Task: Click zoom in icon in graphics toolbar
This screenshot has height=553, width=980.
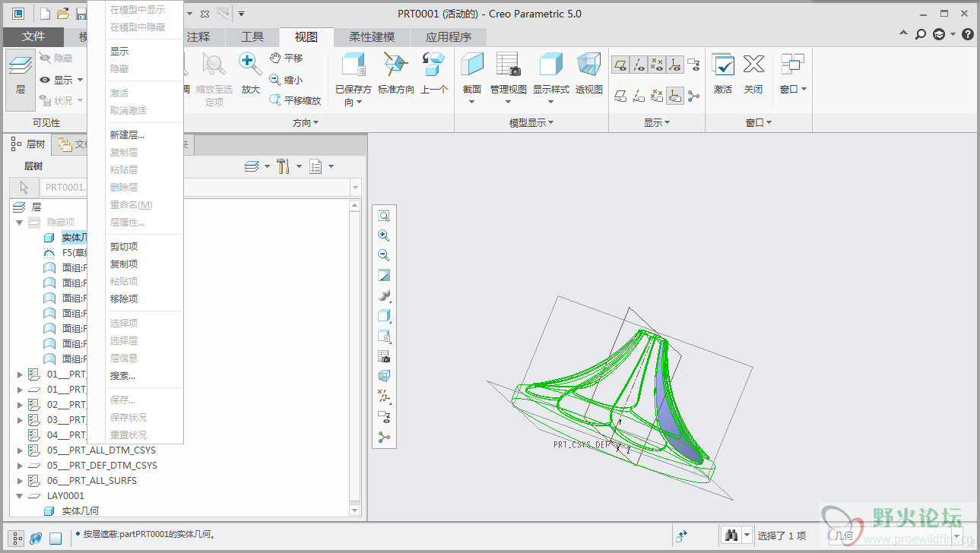Action: pyautogui.click(x=384, y=235)
